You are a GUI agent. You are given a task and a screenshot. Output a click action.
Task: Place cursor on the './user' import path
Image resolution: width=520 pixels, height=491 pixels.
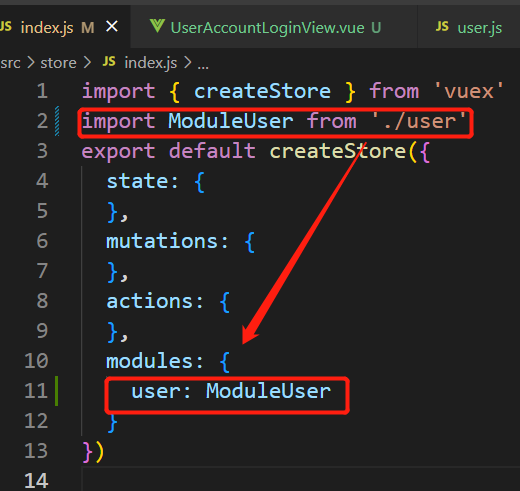point(419,121)
